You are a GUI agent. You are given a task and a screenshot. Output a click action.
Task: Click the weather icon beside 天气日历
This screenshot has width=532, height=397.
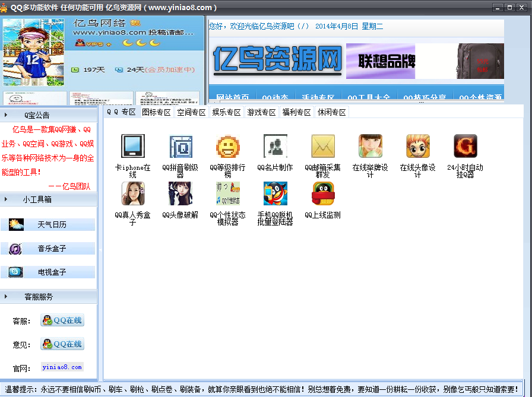tap(16, 224)
